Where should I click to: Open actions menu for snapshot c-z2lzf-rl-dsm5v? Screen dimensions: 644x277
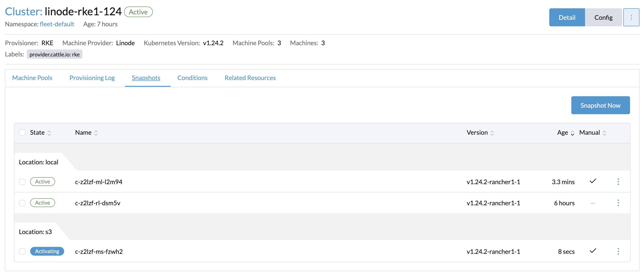[619, 203]
